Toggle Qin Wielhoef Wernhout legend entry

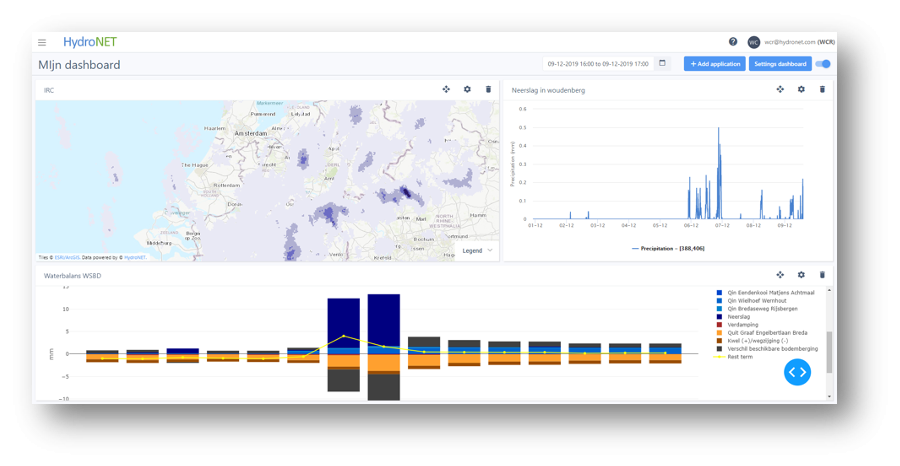point(752,301)
